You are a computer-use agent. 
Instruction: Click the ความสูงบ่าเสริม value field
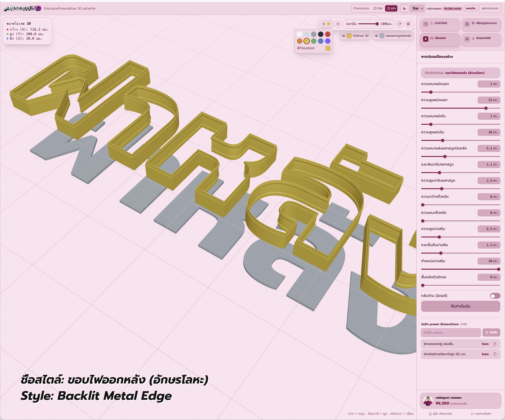489,229
